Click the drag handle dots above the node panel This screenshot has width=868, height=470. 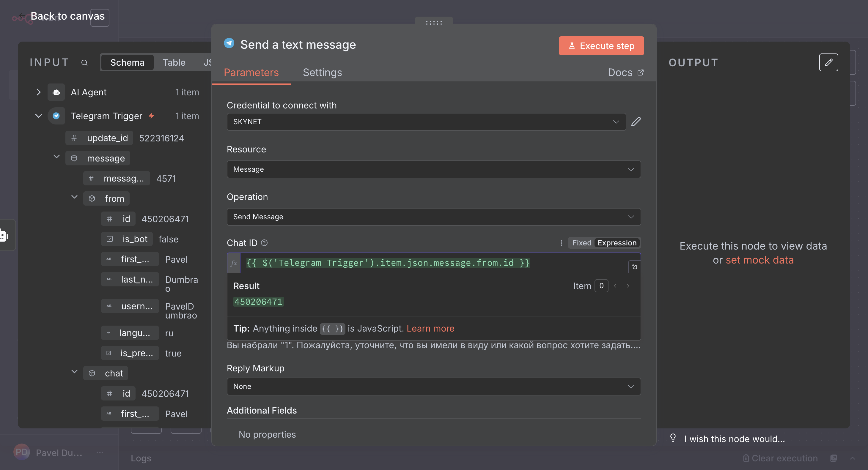(434, 23)
